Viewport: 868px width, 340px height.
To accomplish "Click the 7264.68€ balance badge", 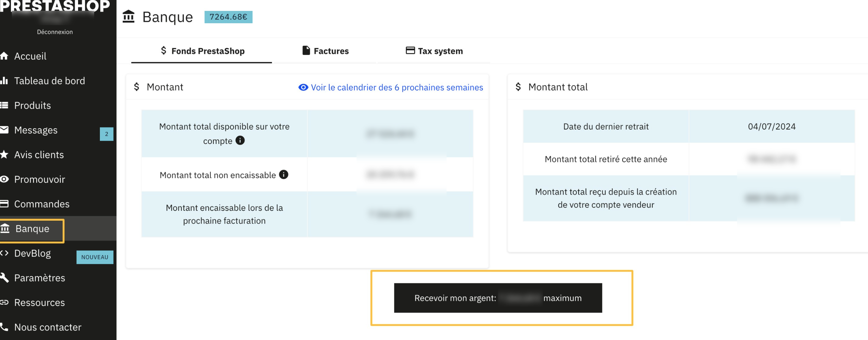I will click(229, 17).
